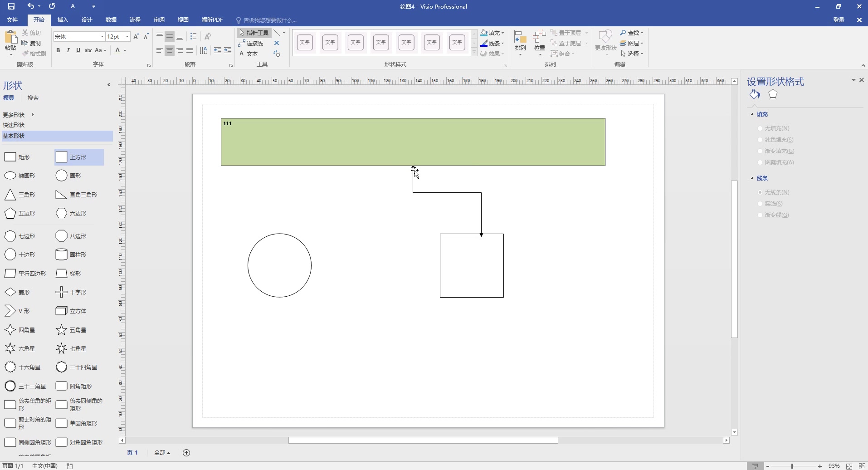Click the Redo icon in quick access
Screen dimensions: 868x470
(52, 6)
